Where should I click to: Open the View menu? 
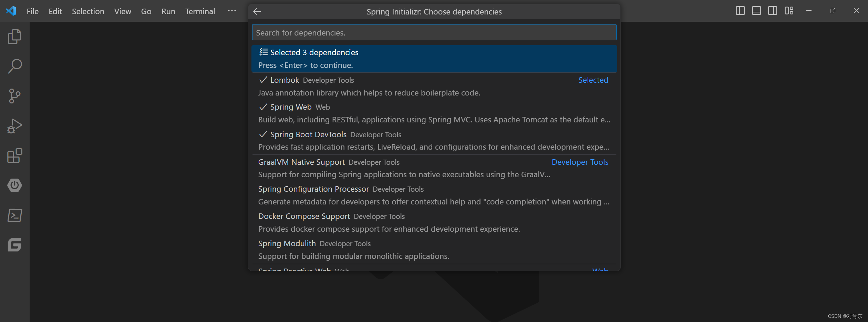click(123, 11)
